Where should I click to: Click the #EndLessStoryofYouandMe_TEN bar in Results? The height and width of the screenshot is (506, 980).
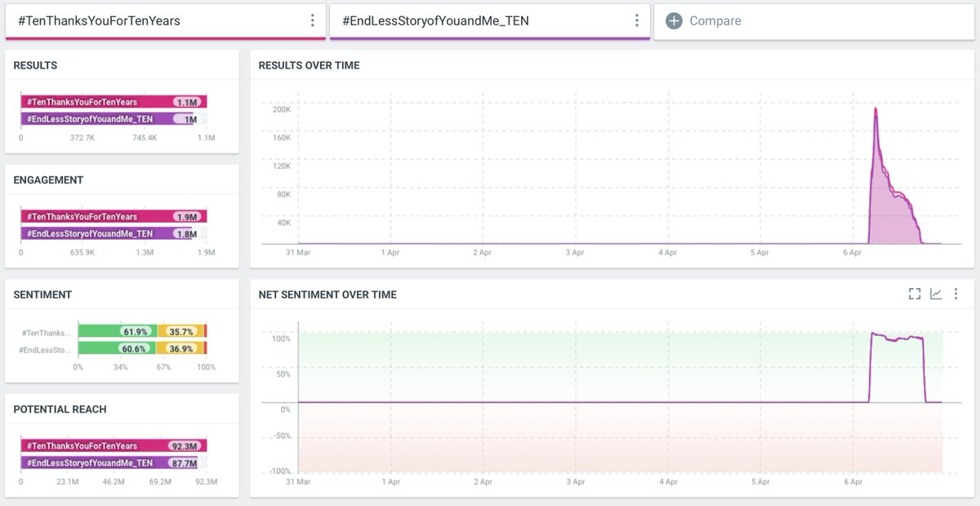click(x=109, y=119)
